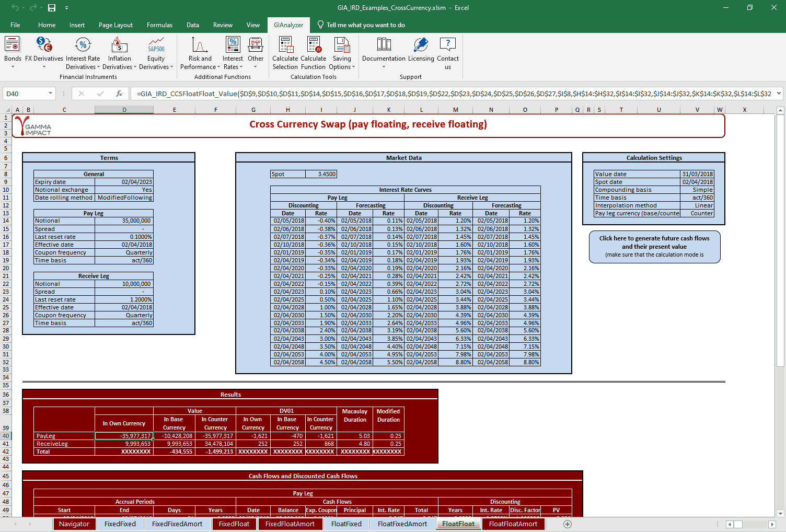
Task: Add a new sheet with plus button
Action: [x=568, y=524]
